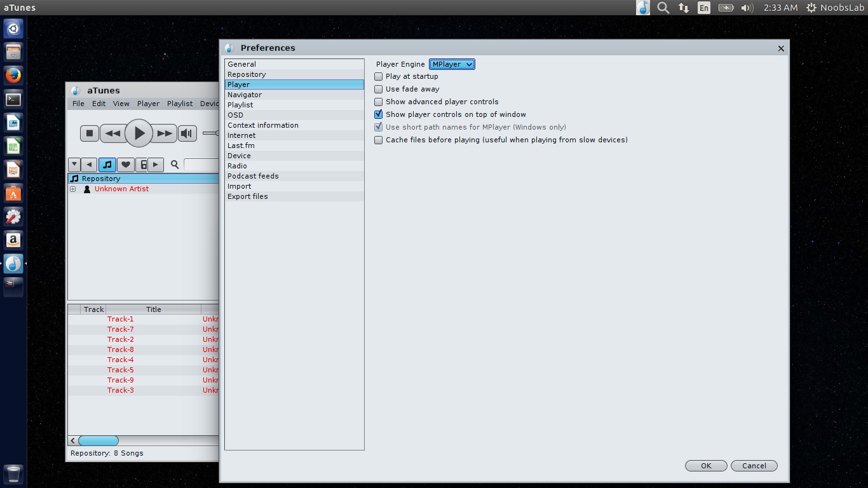The image size is (868, 488).
Task: Open Repository in the Preferences list
Action: [x=294, y=74]
